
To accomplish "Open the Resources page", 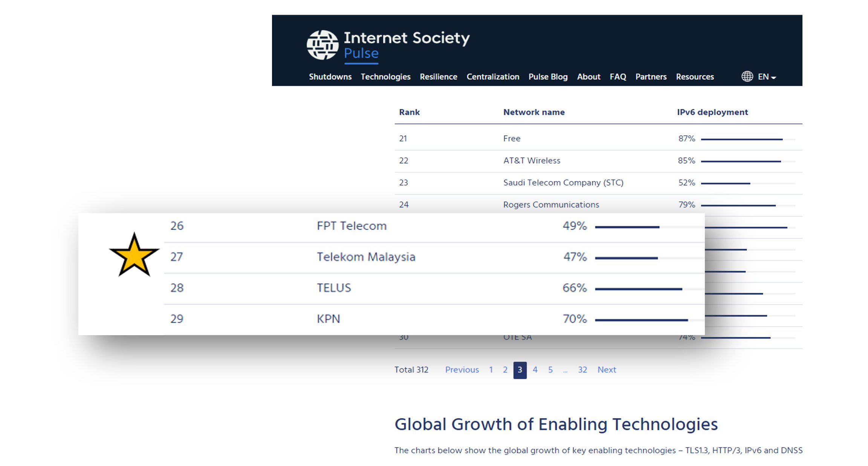I will pos(694,77).
